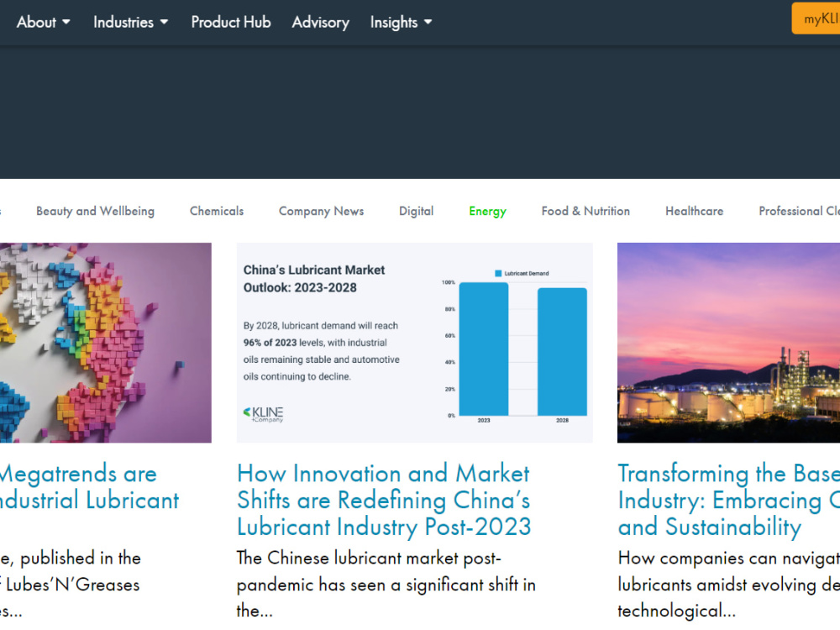
Task: Open China's Lubricant Market Outlook chart image
Action: tap(415, 343)
